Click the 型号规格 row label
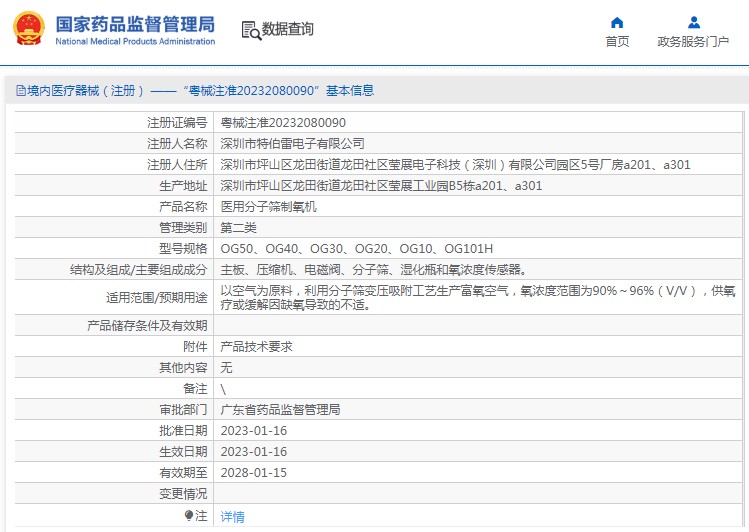749x532 pixels. [x=183, y=249]
